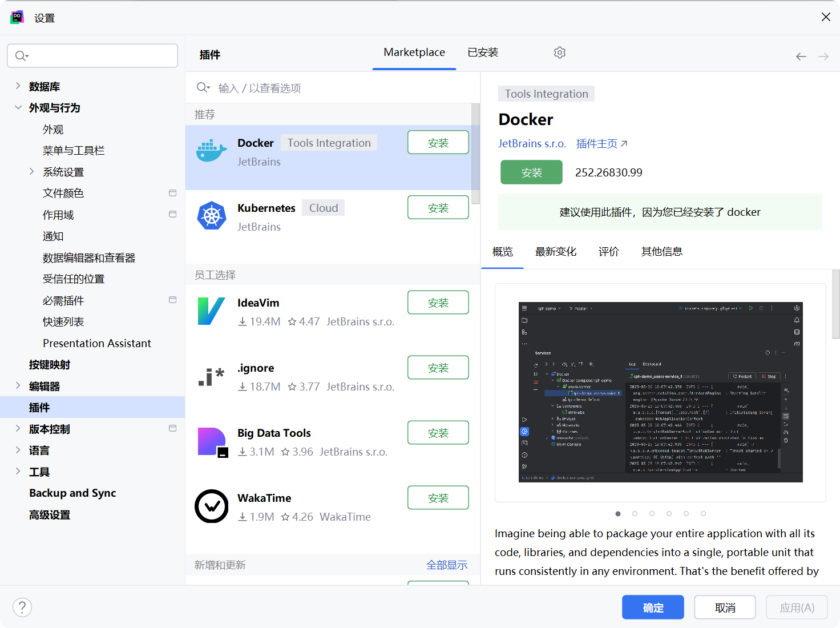Image resolution: width=840 pixels, height=628 pixels.
Task: Go back with the left arrow
Action: (801, 57)
